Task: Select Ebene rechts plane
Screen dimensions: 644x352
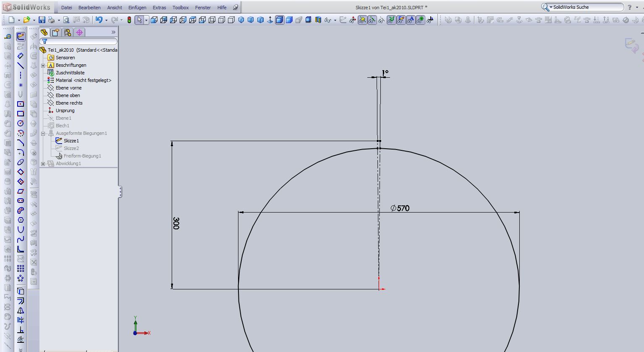Action: pyautogui.click(x=65, y=103)
